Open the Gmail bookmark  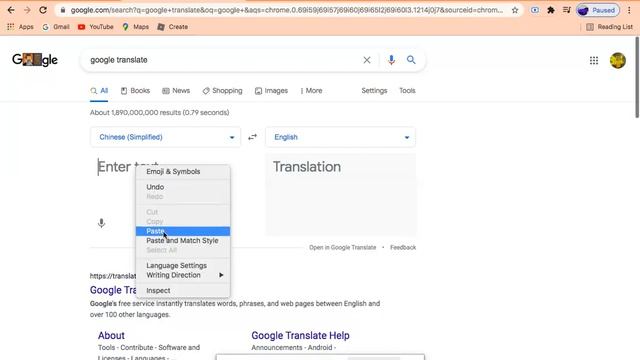(56, 27)
